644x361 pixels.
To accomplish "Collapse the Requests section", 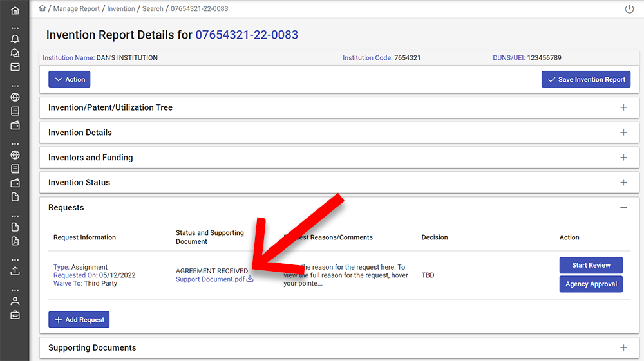I will click(623, 208).
